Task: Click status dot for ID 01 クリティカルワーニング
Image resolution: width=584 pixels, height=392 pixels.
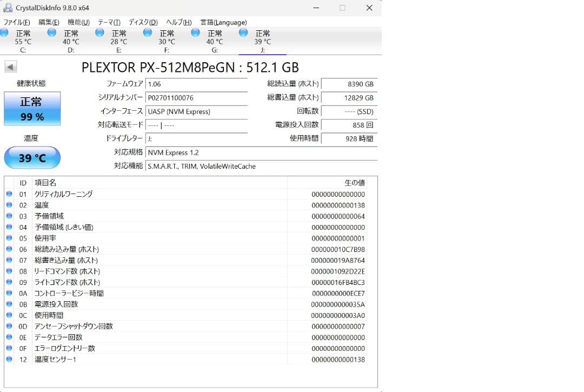Action: pos(9,194)
